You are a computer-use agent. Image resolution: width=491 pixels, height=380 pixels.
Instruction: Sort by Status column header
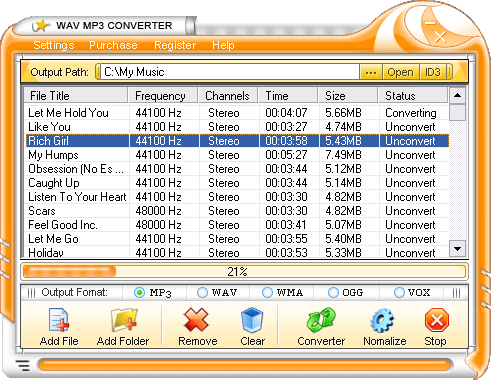point(413,96)
